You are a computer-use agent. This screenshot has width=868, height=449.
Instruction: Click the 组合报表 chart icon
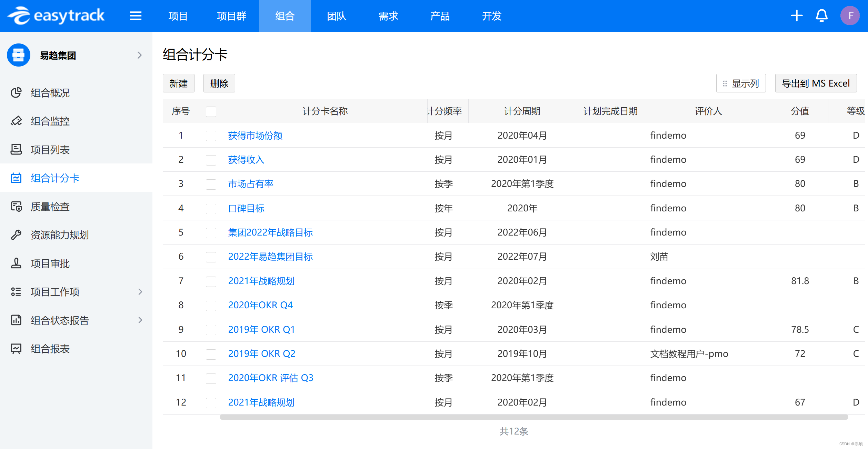[x=16, y=349]
